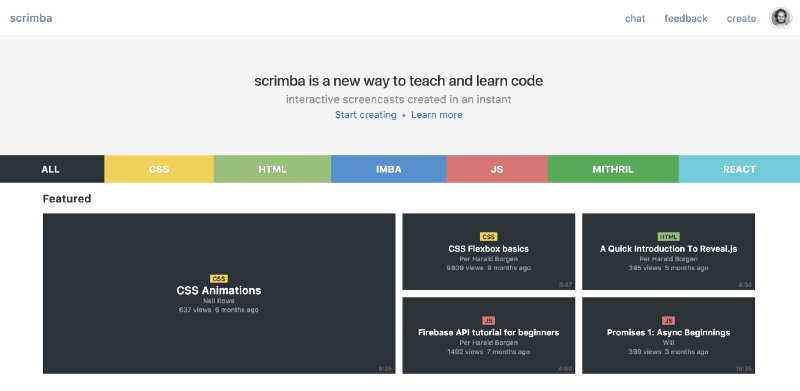Image resolution: width=800 pixels, height=391 pixels.
Task: Open the chat link
Action: pyautogui.click(x=635, y=18)
